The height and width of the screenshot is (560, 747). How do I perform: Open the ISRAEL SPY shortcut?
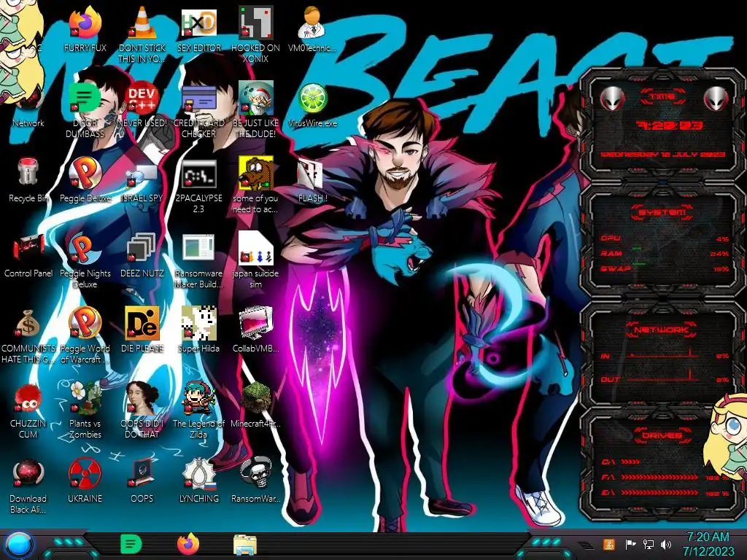point(142,175)
